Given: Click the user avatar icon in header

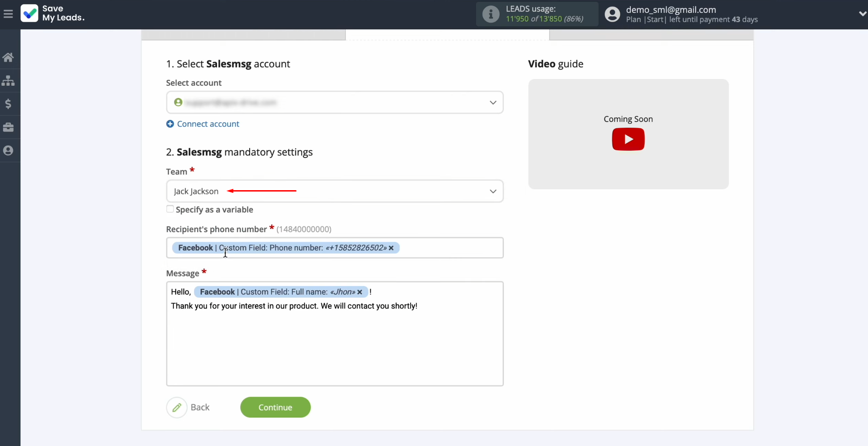Looking at the screenshot, I should [612, 14].
